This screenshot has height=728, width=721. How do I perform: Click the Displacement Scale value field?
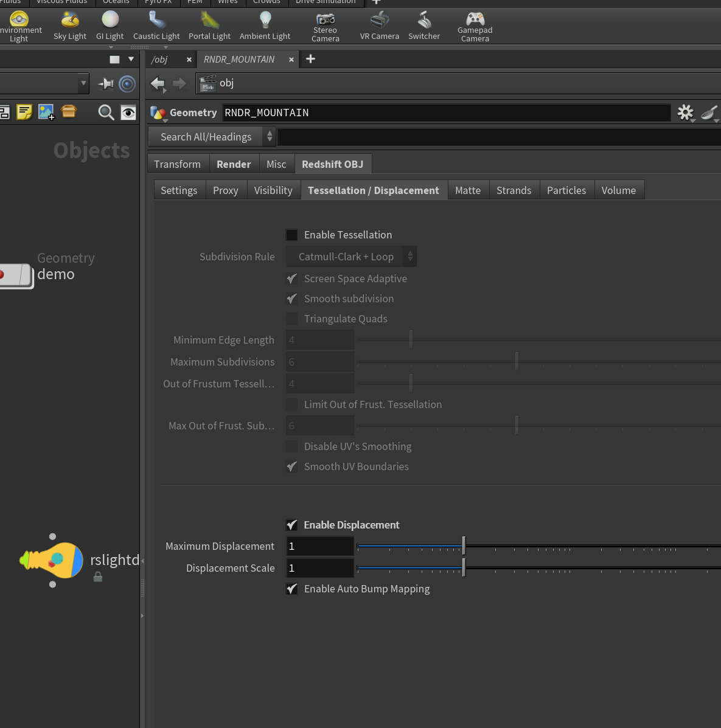point(320,568)
